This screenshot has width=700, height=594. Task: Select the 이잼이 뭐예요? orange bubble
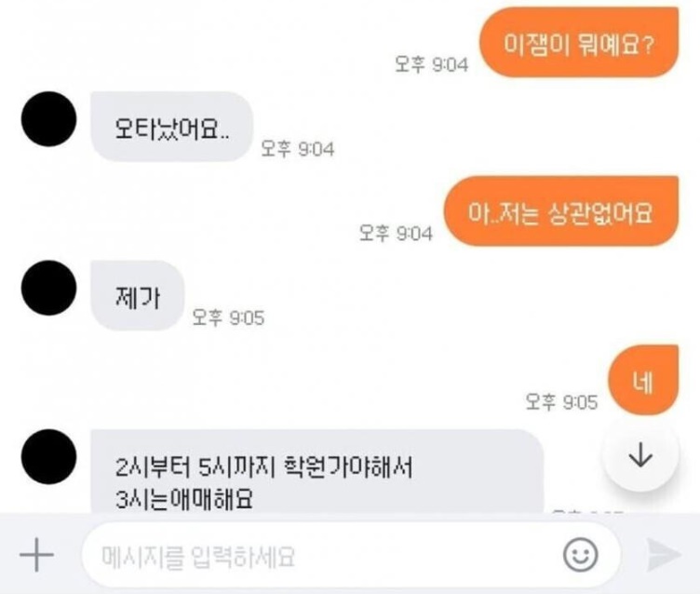579,43
